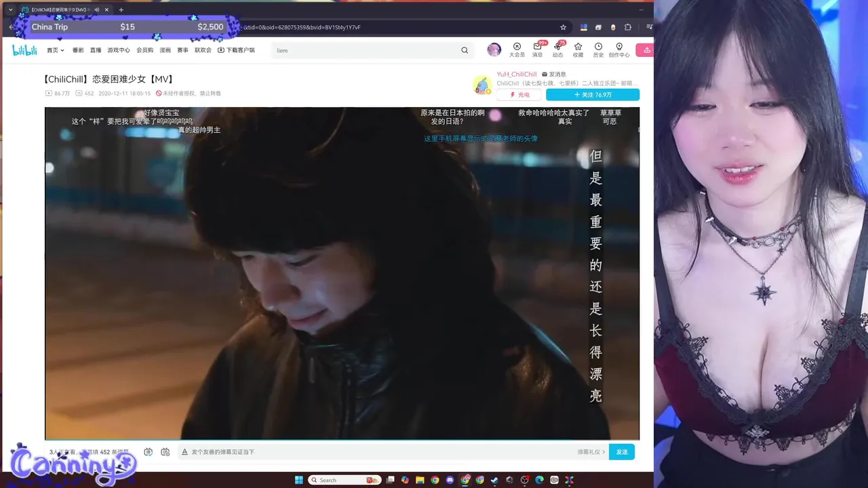The image size is (868, 488).
Task: Open the Task View taskbar icon
Action: click(391, 480)
